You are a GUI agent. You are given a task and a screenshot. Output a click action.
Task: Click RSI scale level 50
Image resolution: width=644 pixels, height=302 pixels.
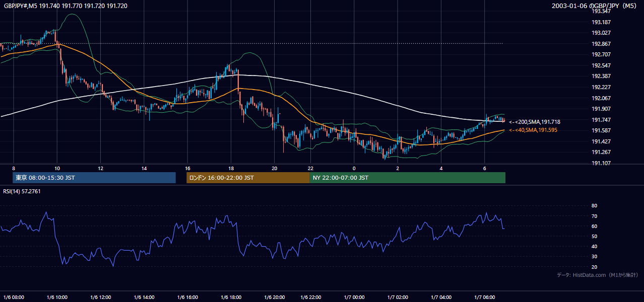594,236
